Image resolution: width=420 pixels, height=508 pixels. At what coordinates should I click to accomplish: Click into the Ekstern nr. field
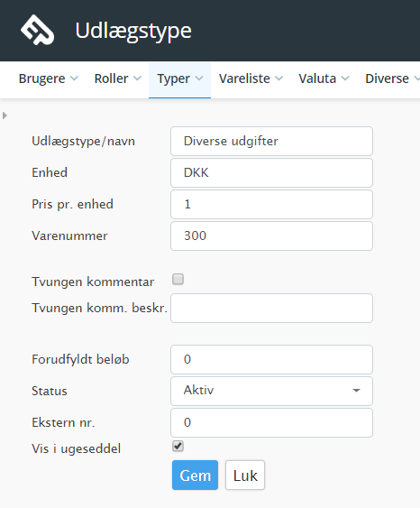pyautogui.click(x=271, y=422)
